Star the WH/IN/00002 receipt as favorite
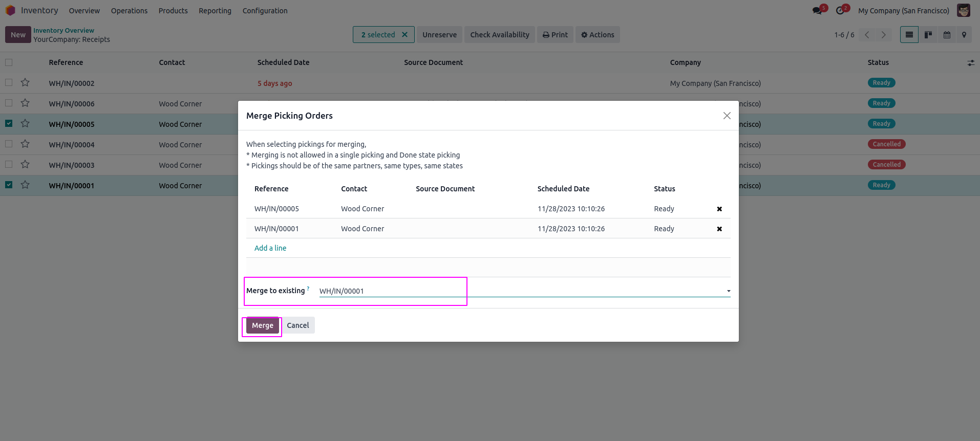The image size is (980, 441). (25, 83)
